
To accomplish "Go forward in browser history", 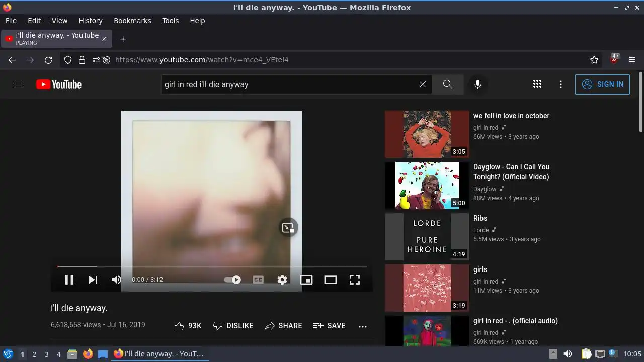I will click(30, 60).
